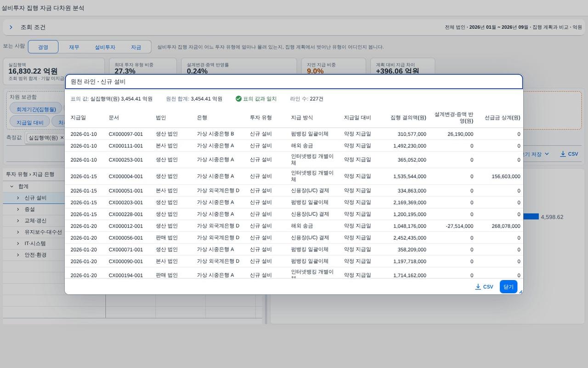Click the resize grip at the dialog corner
Viewport: 588px width, 368px height.
[520, 292]
